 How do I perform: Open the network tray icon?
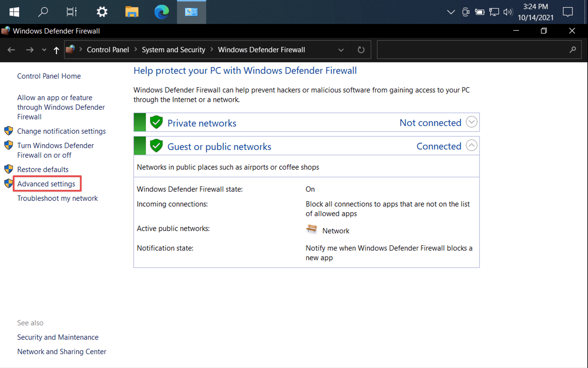pyautogui.click(x=494, y=12)
